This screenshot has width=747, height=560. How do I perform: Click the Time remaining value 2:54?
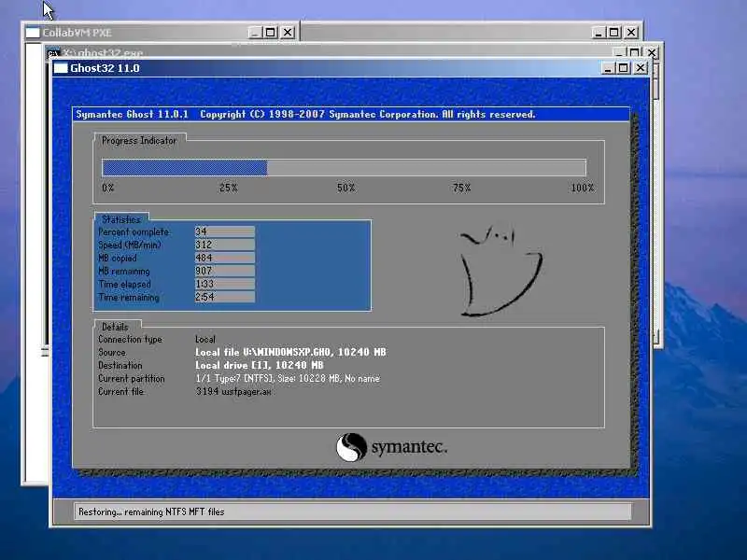[x=225, y=297]
